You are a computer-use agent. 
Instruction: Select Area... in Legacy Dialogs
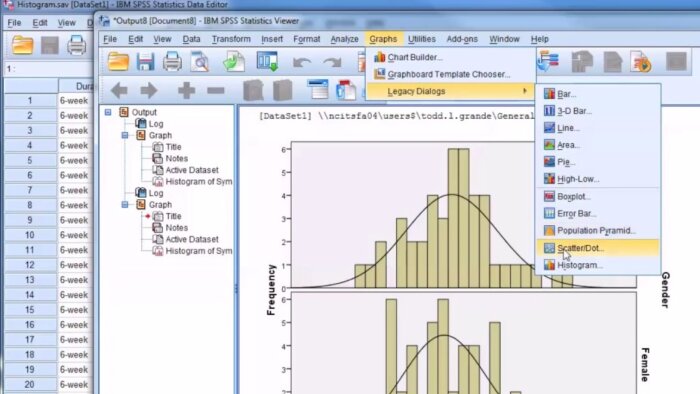point(598,145)
